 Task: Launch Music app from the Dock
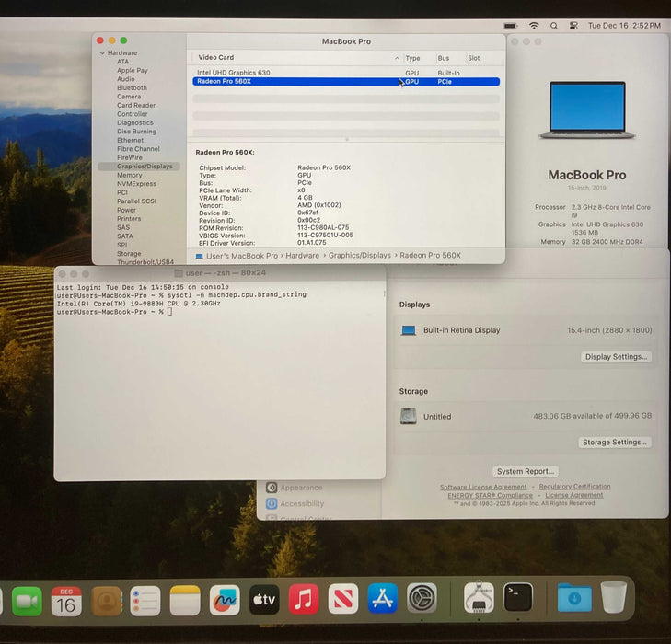click(x=304, y=599)
